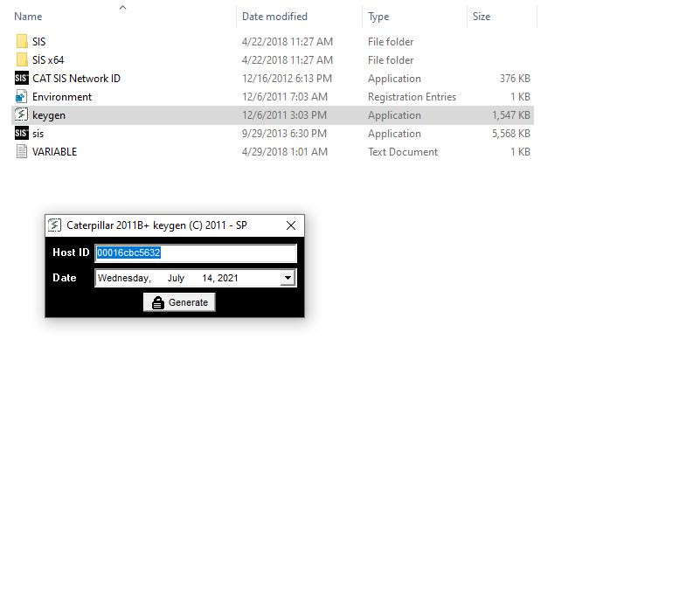Select the file name 'Environment'
Screen dimensions: 693x616
point(62,96)
